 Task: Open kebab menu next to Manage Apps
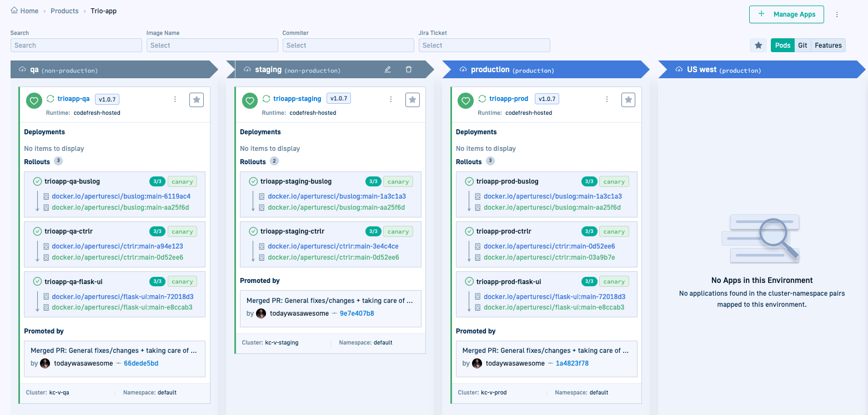coord(837,14)
